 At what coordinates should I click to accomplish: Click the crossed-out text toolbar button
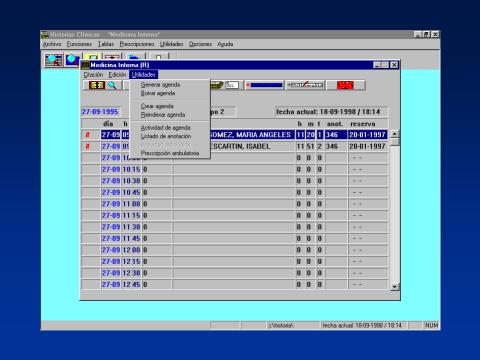[x=305, y=85]
